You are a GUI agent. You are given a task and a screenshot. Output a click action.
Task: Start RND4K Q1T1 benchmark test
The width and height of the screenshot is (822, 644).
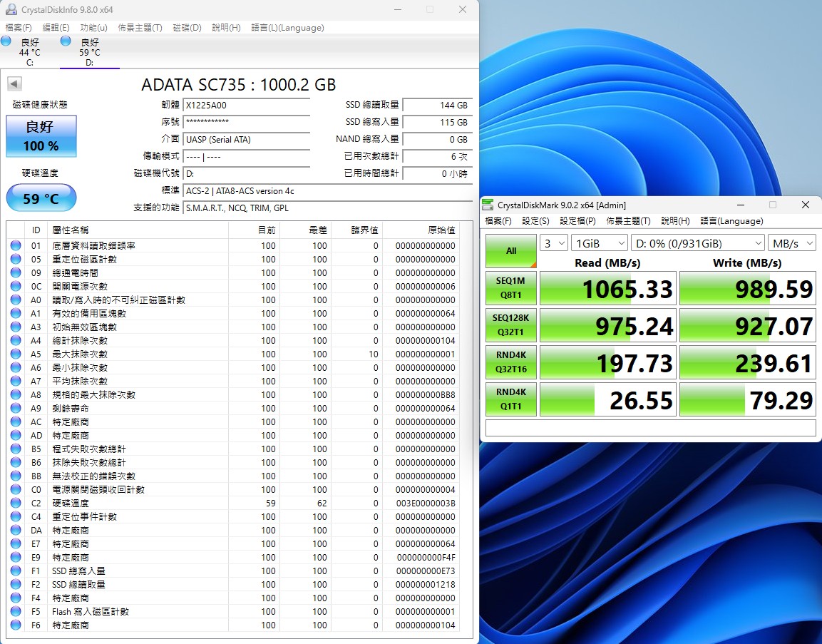click(x=511, y=399)
